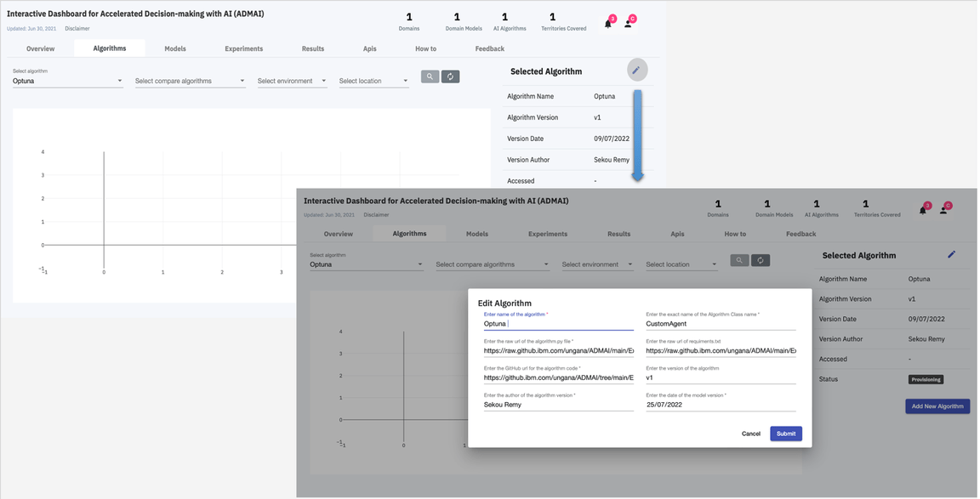Open notifications bell in the dimmed dashboard
980x499 pixels.
(x=923, y=210)
